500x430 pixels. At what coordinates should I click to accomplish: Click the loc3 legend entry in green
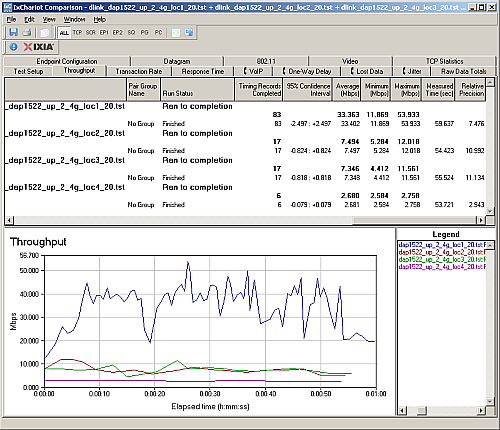click(x=442, y=260)
